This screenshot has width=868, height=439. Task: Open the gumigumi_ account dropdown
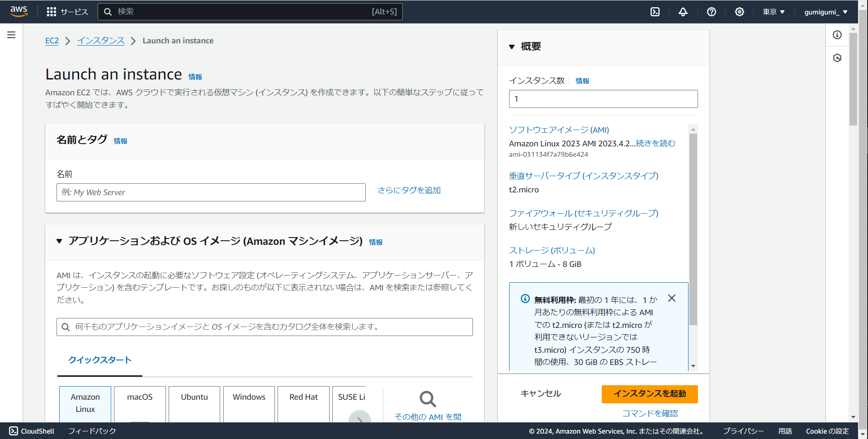pyautogui.click(x=826, y=11)
